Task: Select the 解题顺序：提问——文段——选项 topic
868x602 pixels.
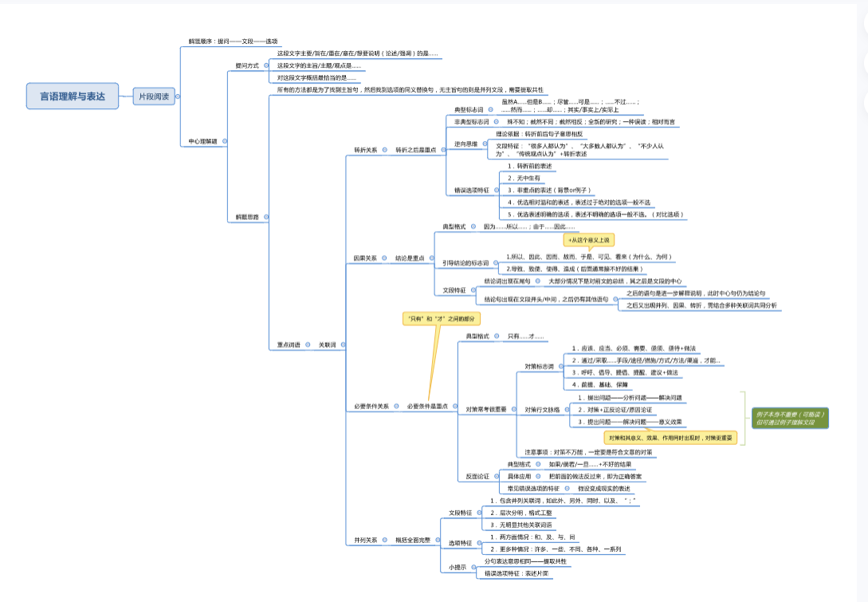Action: [x=233, y=41]
